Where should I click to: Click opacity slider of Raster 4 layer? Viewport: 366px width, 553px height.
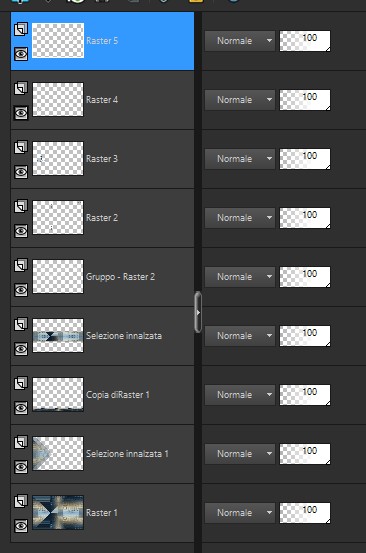pos(305,100)
